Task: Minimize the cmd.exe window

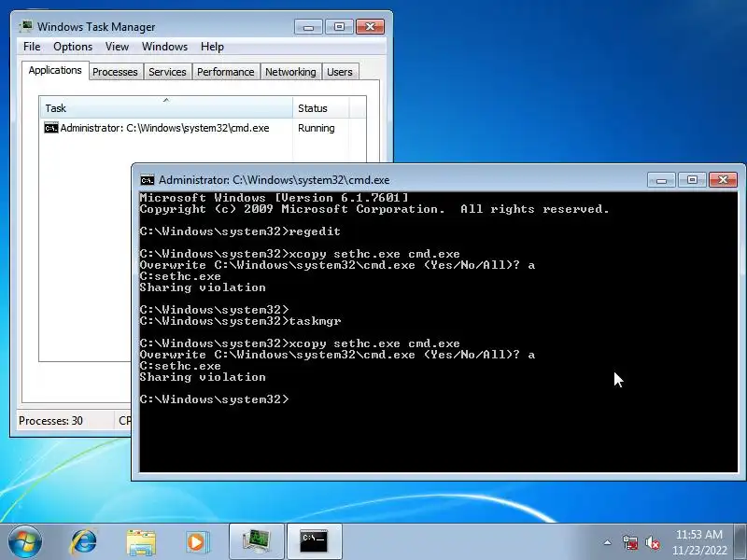Action: pos(661,180)
